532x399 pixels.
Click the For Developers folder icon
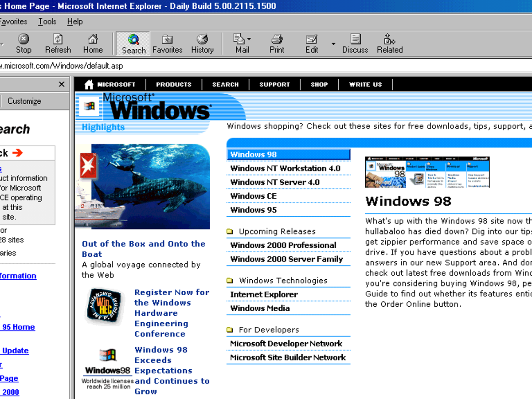pos(230,330)
